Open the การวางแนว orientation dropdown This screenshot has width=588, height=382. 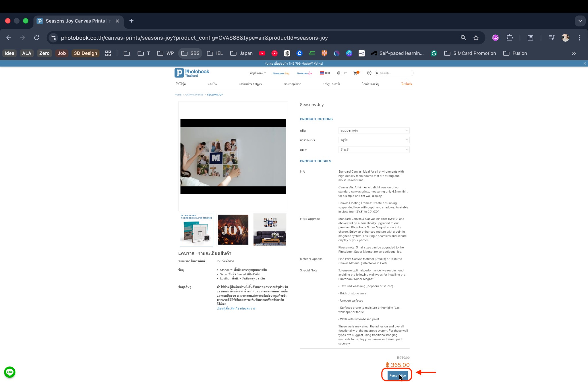click(x=374, y=140)
